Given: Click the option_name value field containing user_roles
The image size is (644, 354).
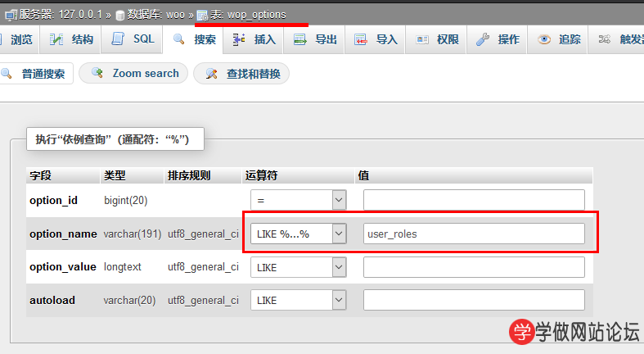Looking at the screenshot, I should tap(474, 234).
